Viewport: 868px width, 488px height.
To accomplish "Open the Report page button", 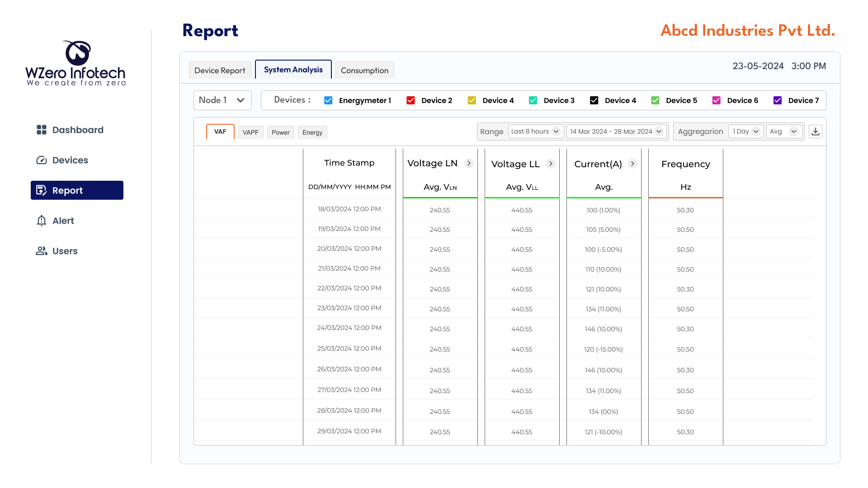I will click(77, 190).
